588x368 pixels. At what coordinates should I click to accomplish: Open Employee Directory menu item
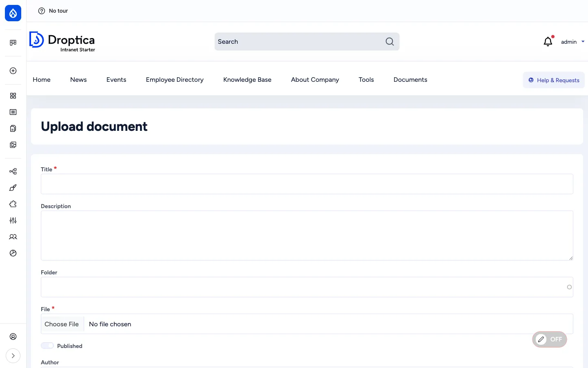pos(175,80)
